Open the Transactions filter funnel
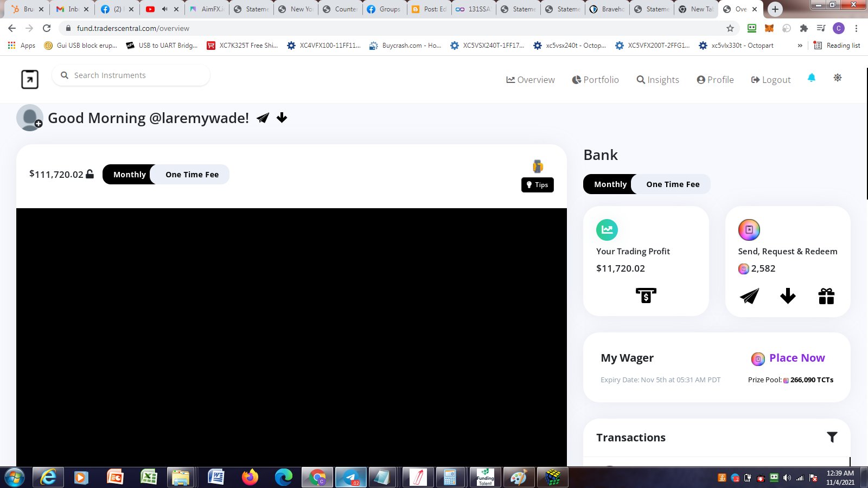Image resolution: width=868 pixels, height=488 pixels. point(832,437)
